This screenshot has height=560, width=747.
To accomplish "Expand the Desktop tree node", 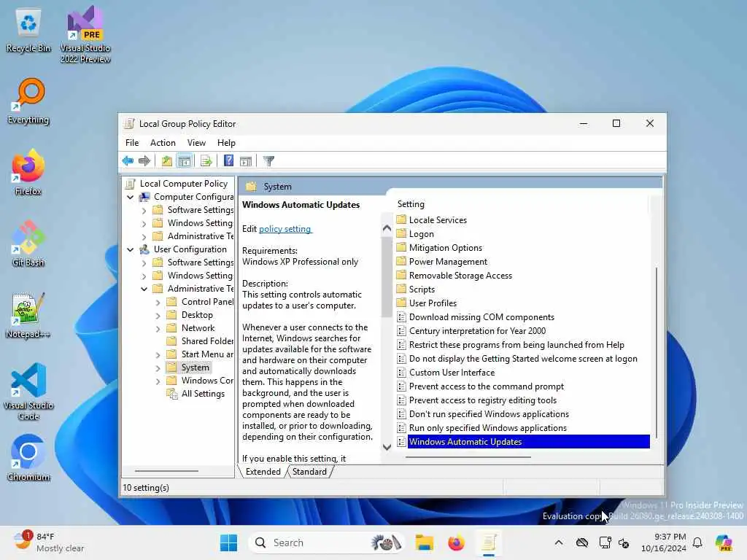I will (x=158, y=315).
